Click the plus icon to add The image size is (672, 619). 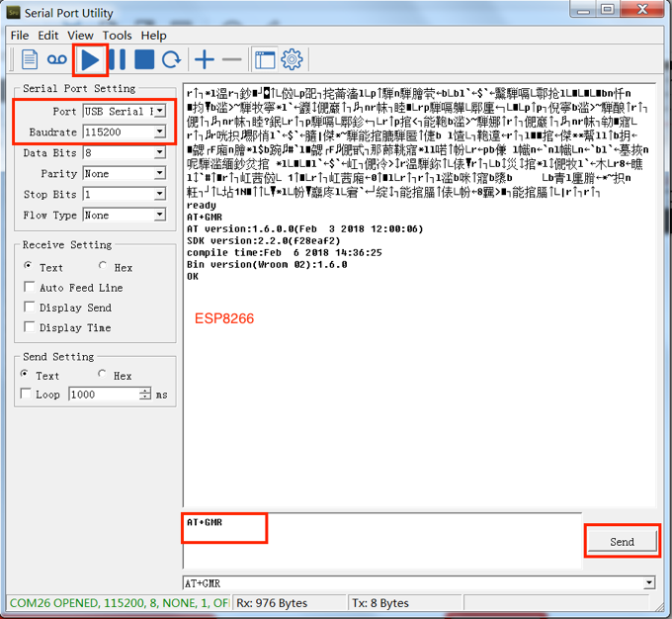click(204, 60)
